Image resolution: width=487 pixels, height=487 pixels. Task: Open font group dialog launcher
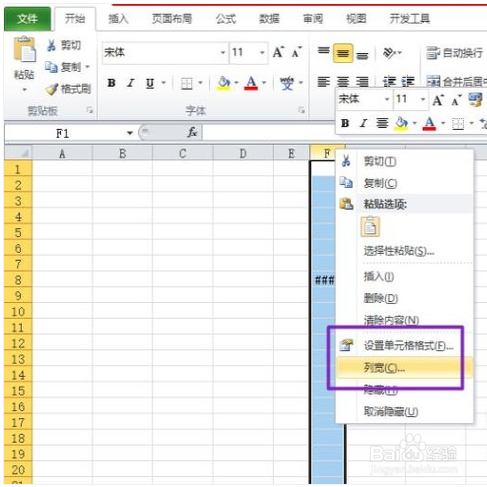(x=301, y=110)
